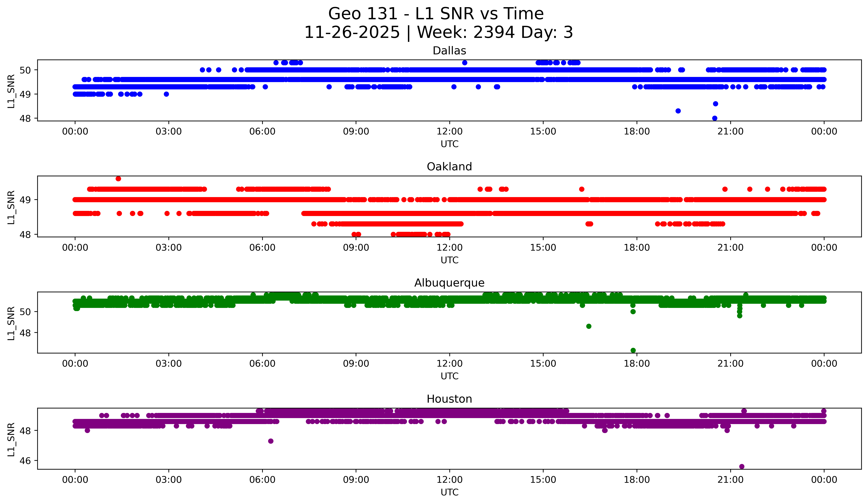This screenshot has height=504, width=868.
Task: Click the Dallas subplot title
Action: (x=449, y=51)
